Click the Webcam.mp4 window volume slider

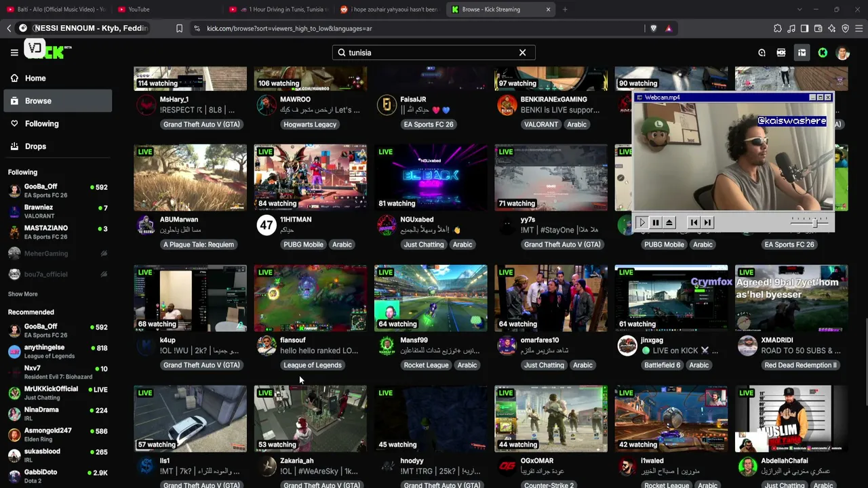[810, 222]
